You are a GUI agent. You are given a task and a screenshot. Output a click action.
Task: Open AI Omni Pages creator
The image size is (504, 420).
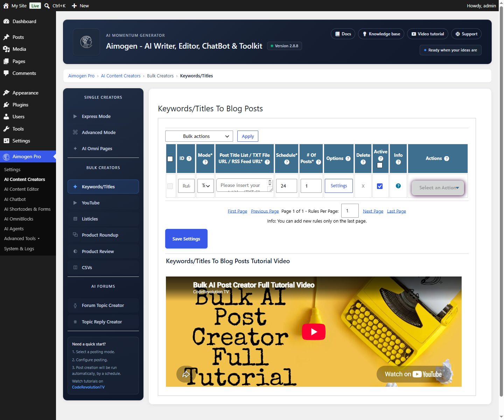point(103,148)
